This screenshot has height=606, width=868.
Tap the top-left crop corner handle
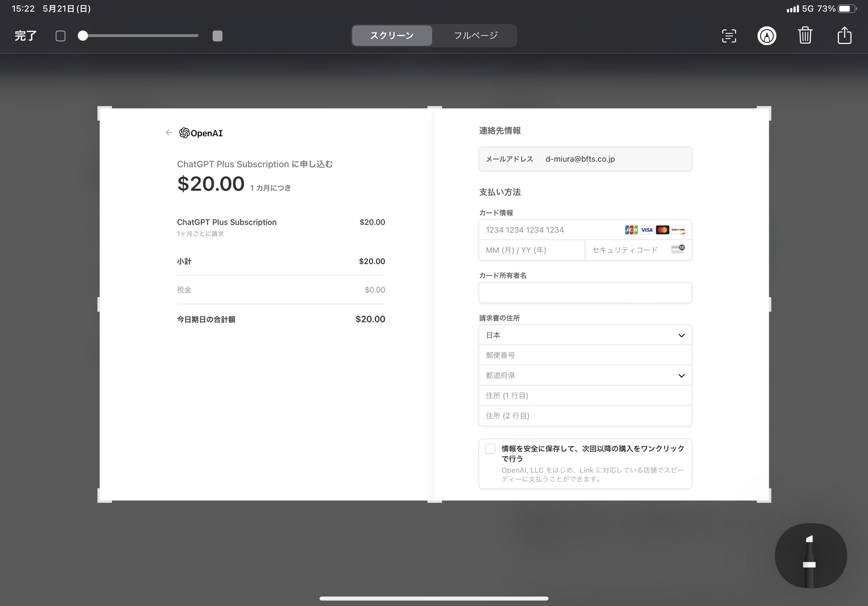(x=105, y=113)
